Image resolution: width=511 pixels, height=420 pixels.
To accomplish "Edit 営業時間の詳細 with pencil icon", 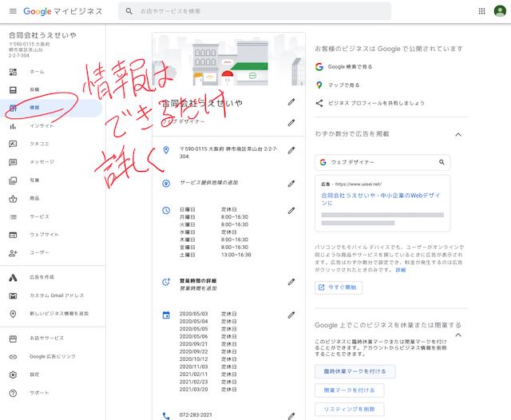I will point(291,282).
